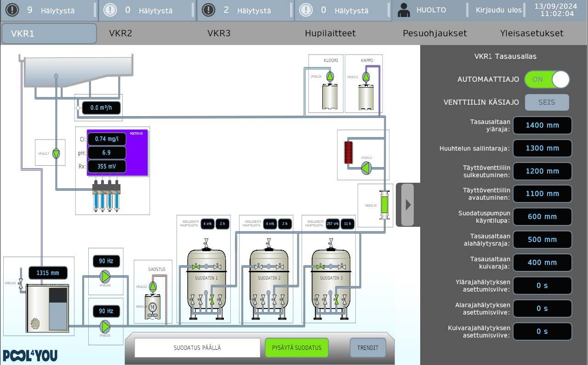Switch to the VKR2 tab
Image resolution: width=588 pixels, height=365 pixels.
pos(120,34)
